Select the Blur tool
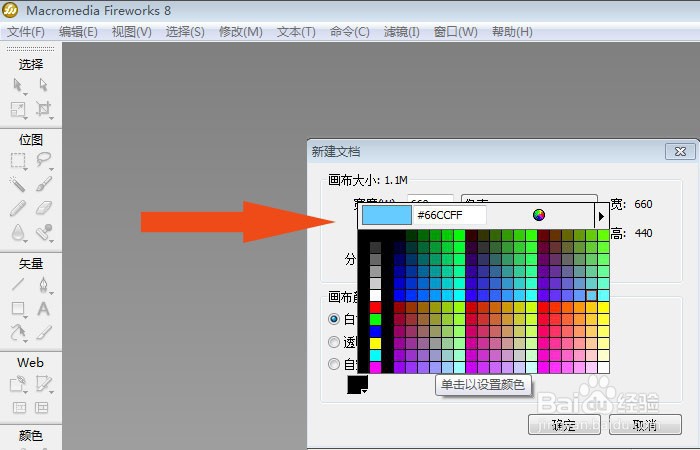 pos(18,233)
